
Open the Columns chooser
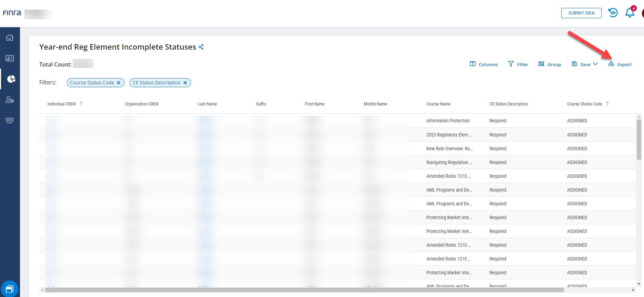tap(484, 64)
